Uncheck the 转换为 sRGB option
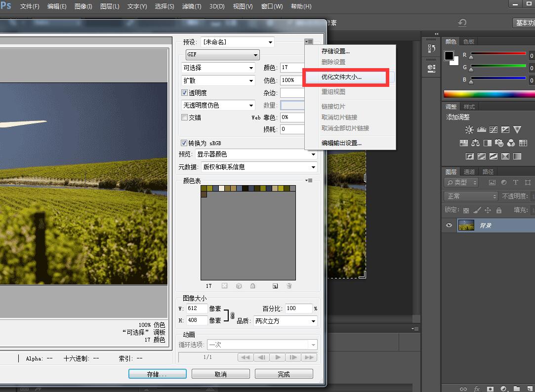 pyautogui.click(x=183, y=143)
